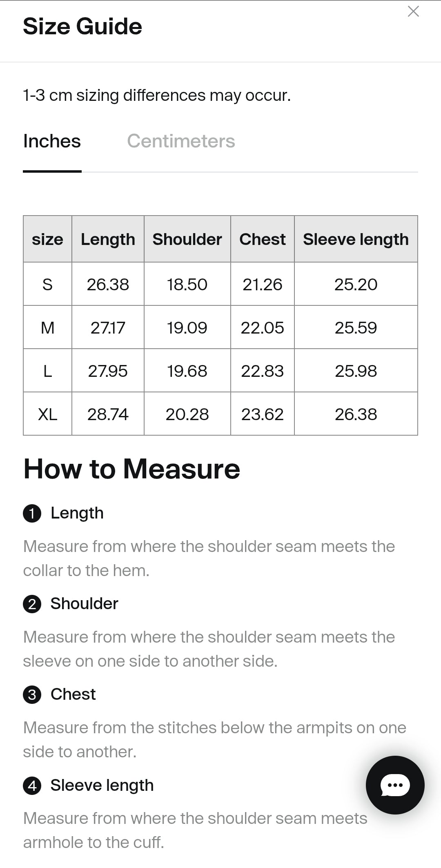Image resolution: width=441 pixels, height=868 pixels.
Task: Click the Size Guide title
Action: point(82,27)
